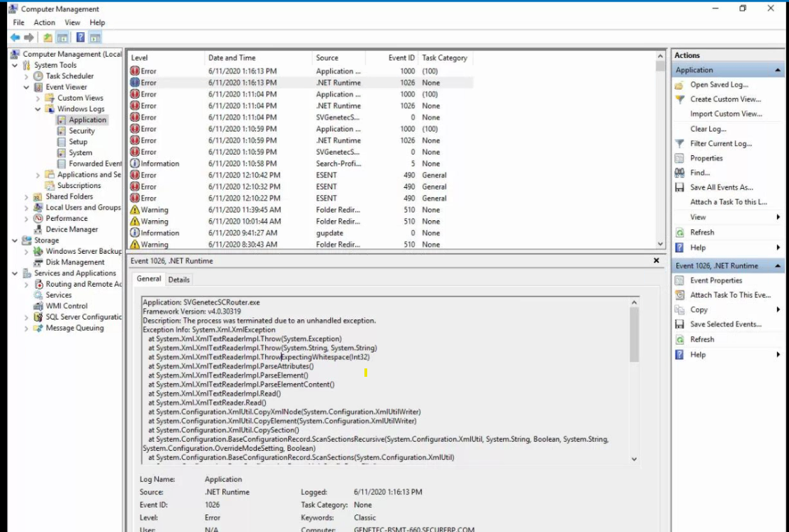
Task: Switch to the Details tab
Action: 178,280
